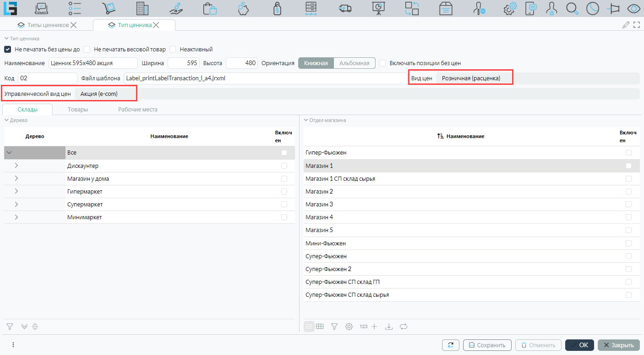
Task: Open the price tag icon in top toolbar
Action: point(276,9)
